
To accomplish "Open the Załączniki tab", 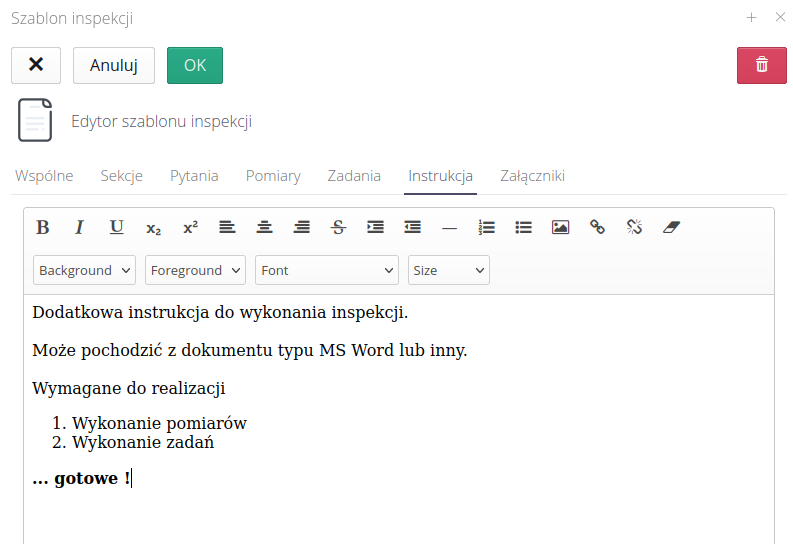I will coord(532,176).
